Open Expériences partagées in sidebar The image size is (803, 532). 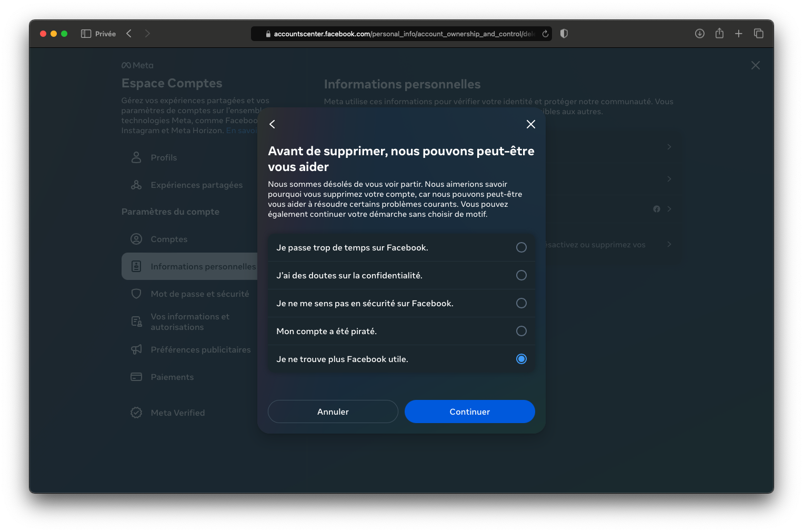pyautogui.click(x=189, y=185)
